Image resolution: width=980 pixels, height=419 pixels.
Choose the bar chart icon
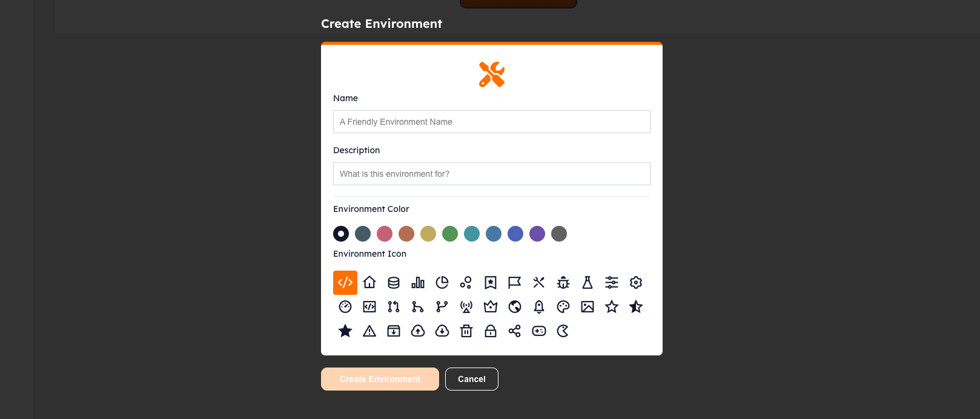[418, 283]
